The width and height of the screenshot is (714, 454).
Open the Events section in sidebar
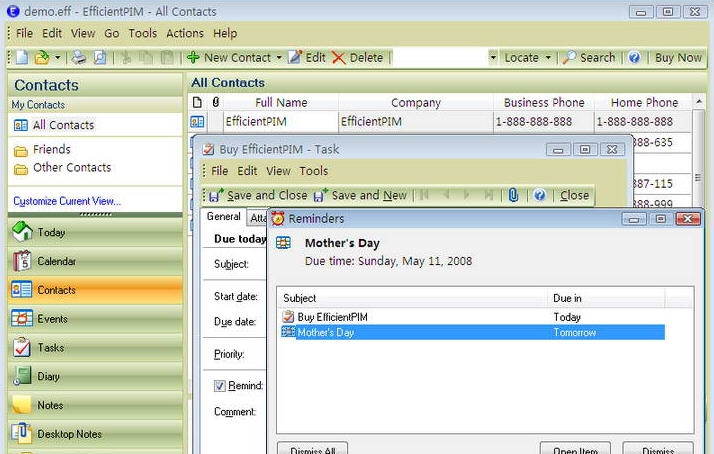(95, 319)
